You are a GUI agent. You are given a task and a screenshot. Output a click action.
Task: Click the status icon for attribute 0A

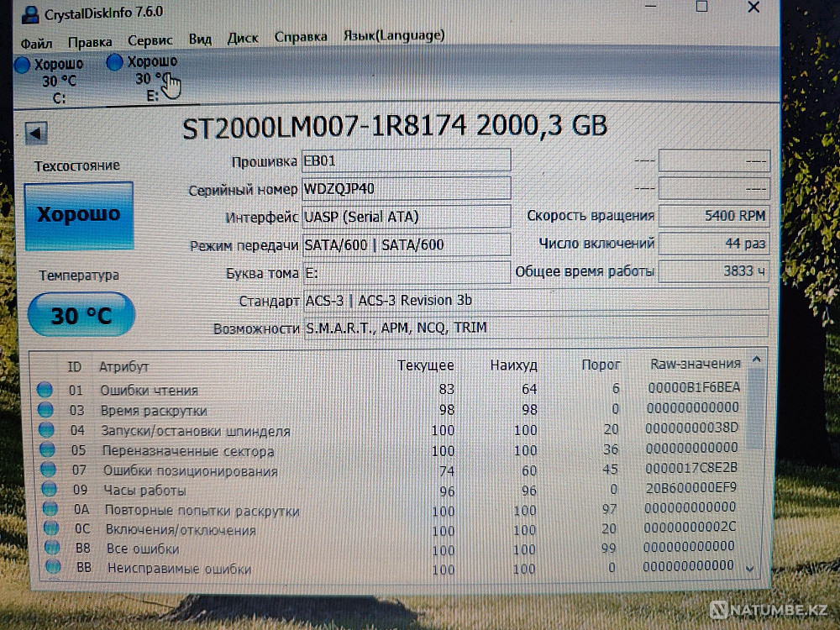[50, 508]
